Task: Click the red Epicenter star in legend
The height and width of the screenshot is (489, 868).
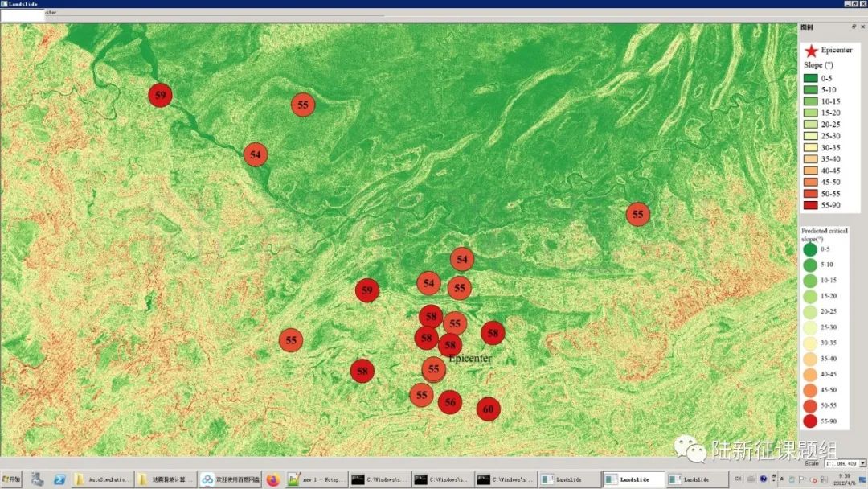Action: tap(810, 51)
